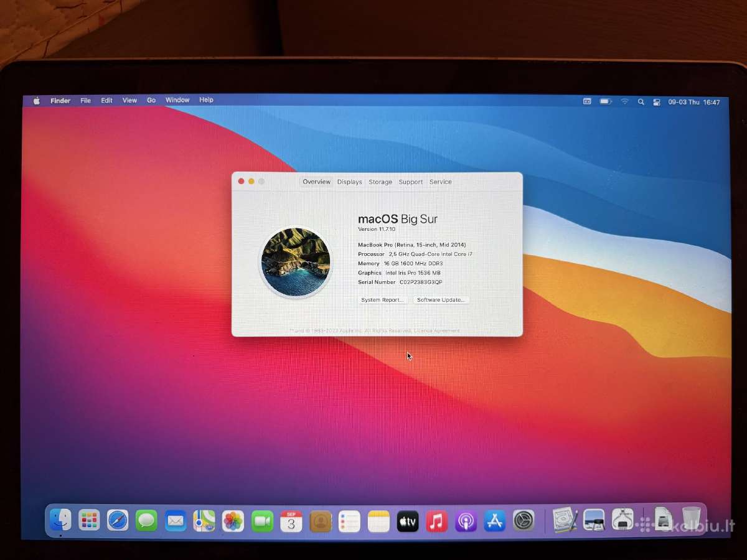747x560 pixels.
Task: Open Launchpad from the Dock
Action: tap(89, 520)
